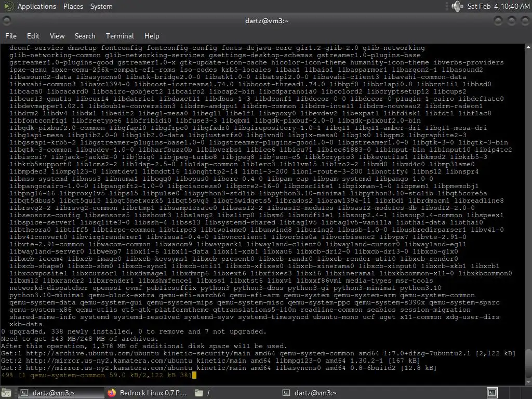Click the "Get:3" libasyncns0 download line
Viewport: 532px width, 399px height.
coord(219,368)
